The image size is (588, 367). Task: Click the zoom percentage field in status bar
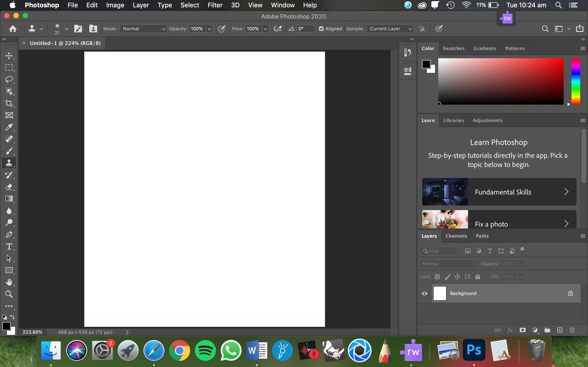coord(33,332)
